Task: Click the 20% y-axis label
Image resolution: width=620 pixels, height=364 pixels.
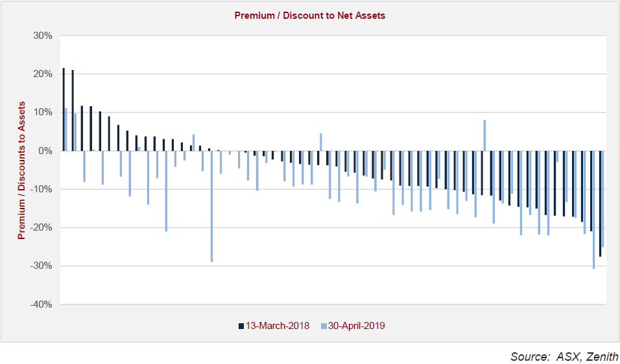Action: (42, 74)
